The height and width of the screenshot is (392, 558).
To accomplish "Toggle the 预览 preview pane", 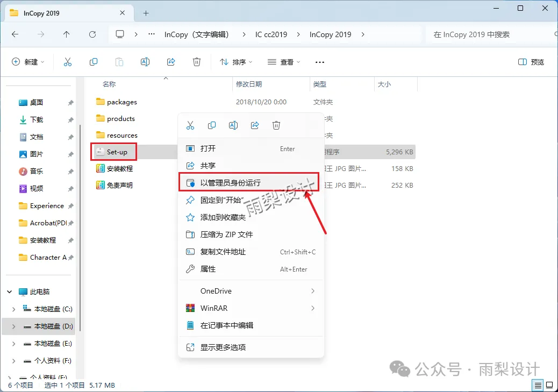I will (x=531, y=62).
